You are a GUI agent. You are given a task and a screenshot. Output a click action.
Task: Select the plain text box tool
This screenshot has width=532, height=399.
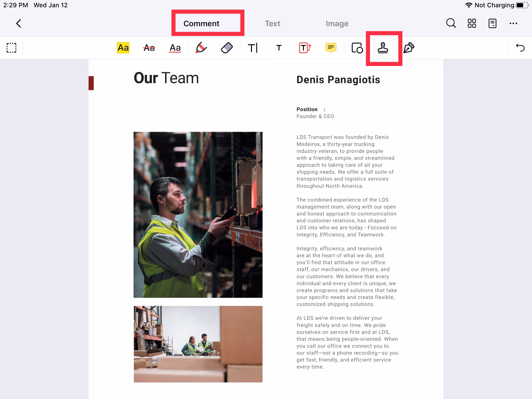[279, 48]
